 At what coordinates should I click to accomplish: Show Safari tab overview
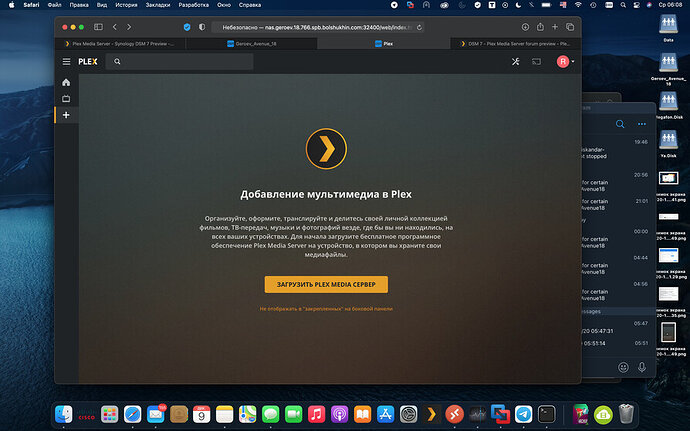pyautogui.click(x=570, y=27)
